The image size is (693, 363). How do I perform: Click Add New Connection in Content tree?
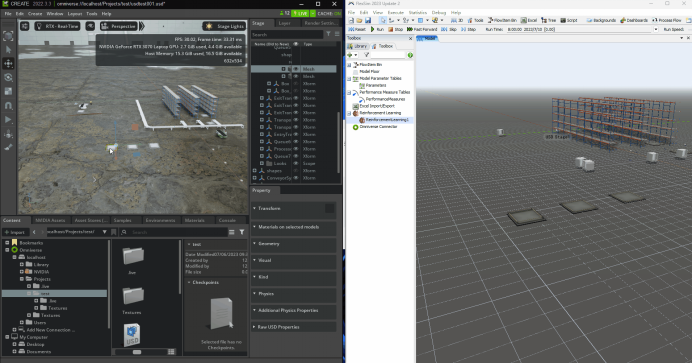[x=50, y=330]
